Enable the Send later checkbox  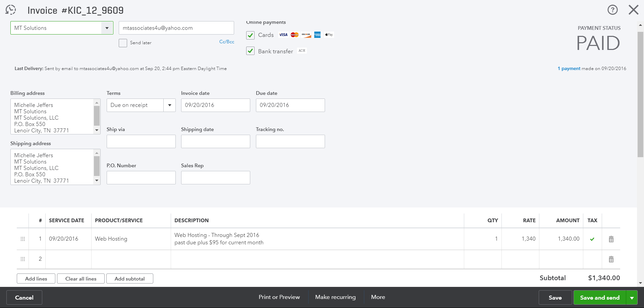[123, 43]
